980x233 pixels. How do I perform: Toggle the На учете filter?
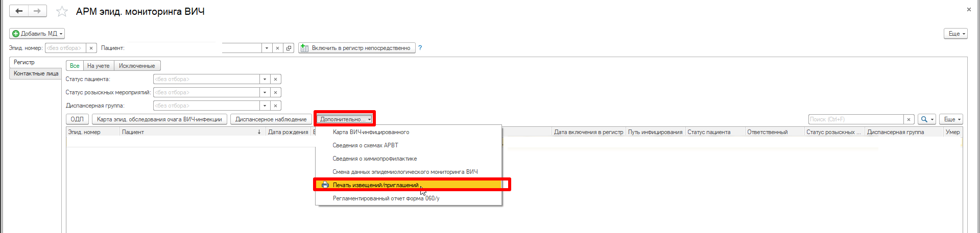click(98, 66)
